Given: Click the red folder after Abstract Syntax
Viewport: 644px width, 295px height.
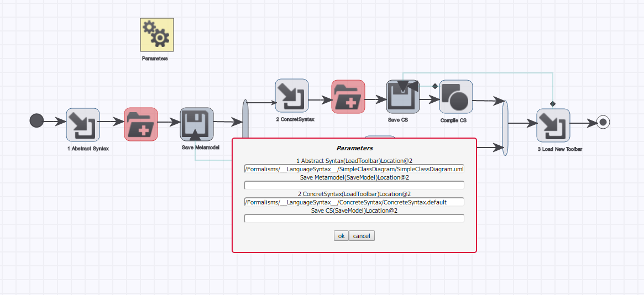Looking at the screenshot, I should coord(141,124).
